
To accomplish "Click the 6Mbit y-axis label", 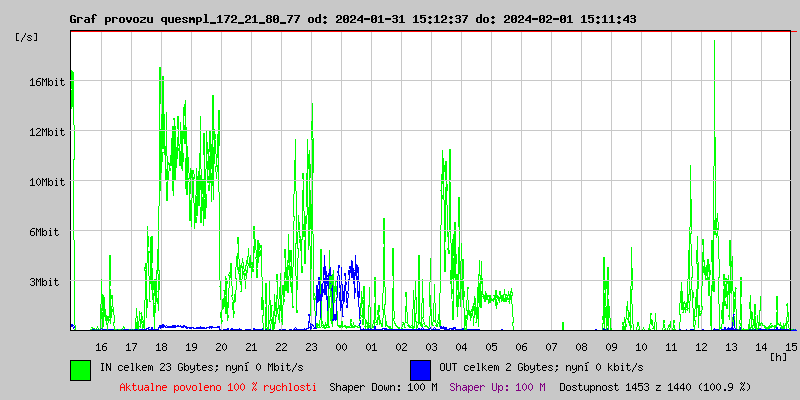I will [44, 232].
